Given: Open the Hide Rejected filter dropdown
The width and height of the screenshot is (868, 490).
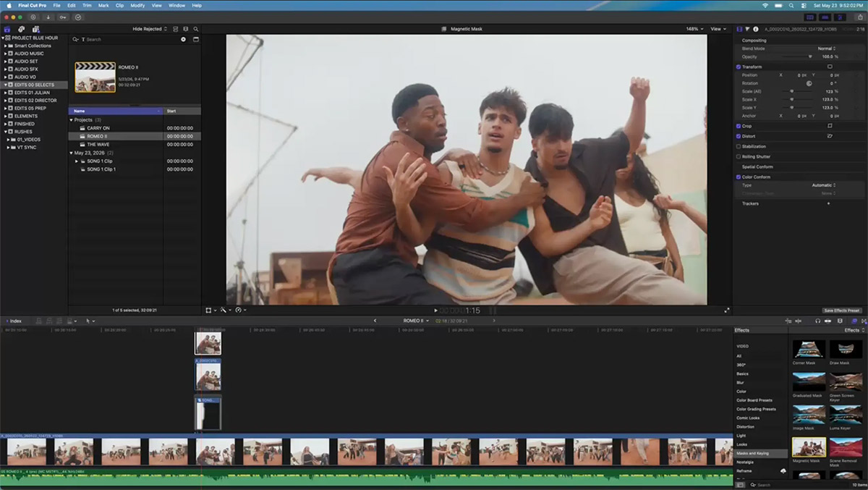Looking at the screenshot, I should click(150, 29).
